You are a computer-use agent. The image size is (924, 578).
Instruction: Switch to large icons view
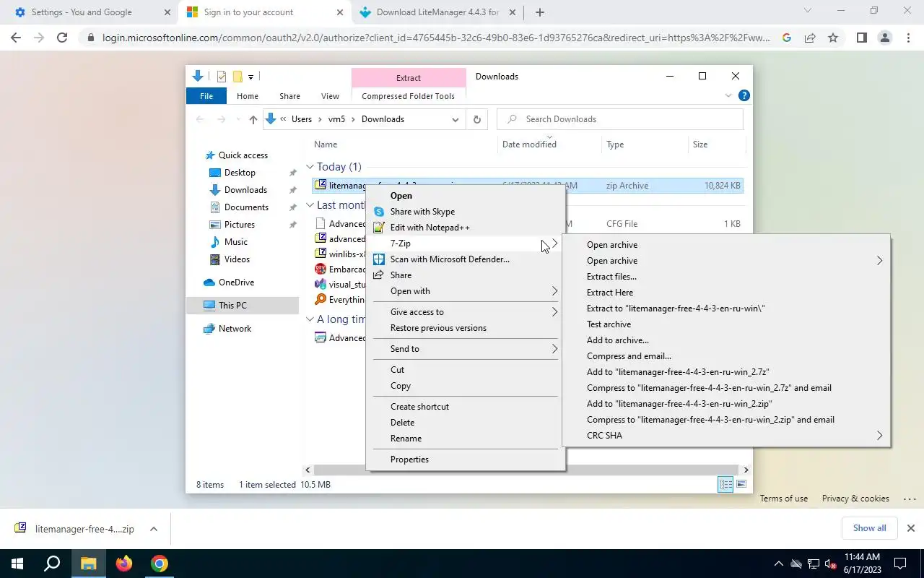741,485
